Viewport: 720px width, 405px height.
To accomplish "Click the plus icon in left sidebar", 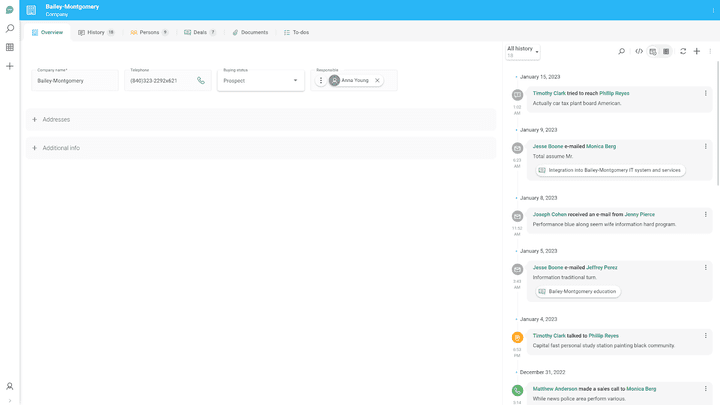I will (10, 66).
